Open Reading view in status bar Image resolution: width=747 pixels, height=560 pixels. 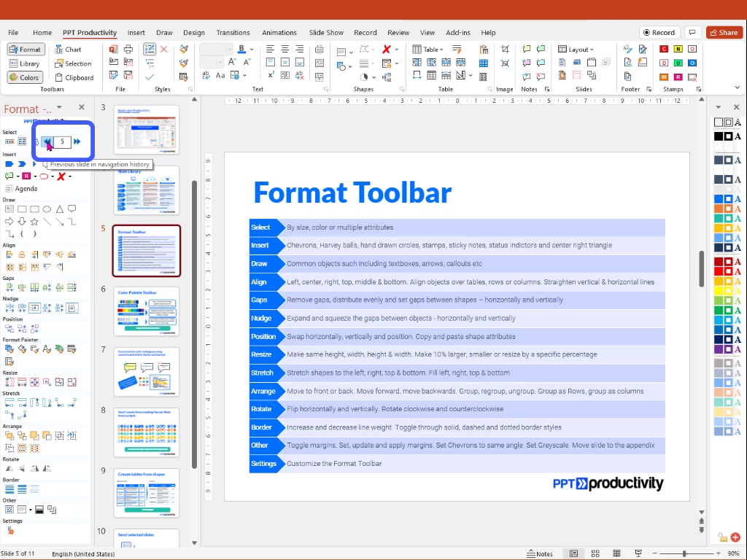tap(616, 553)
